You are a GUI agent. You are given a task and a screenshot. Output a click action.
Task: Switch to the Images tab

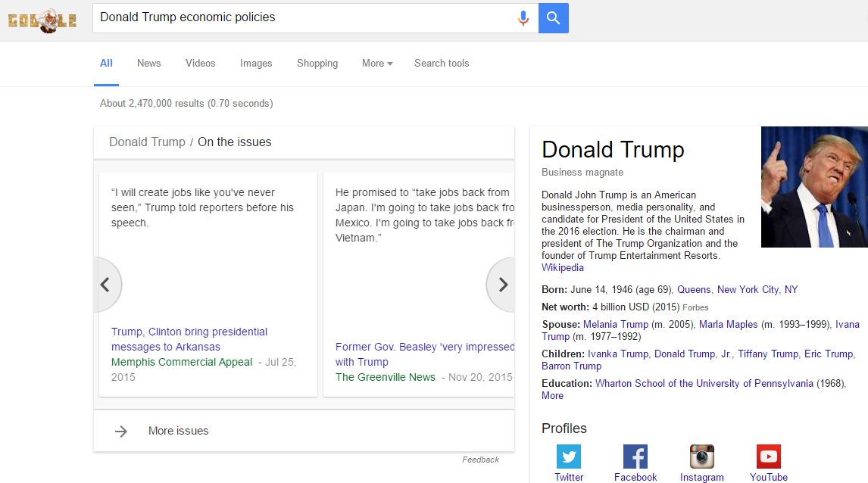[x=256, y=64]
